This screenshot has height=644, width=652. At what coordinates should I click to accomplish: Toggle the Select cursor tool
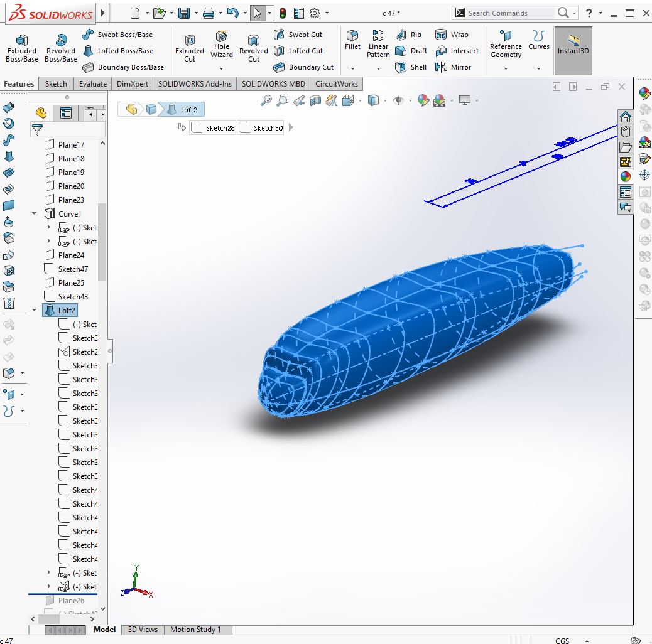258,13
